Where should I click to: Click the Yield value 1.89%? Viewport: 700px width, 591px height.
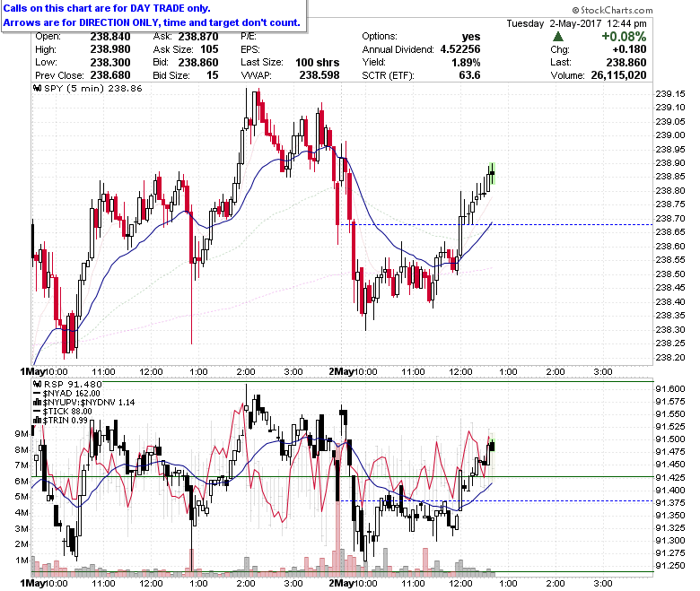(466, 63)
